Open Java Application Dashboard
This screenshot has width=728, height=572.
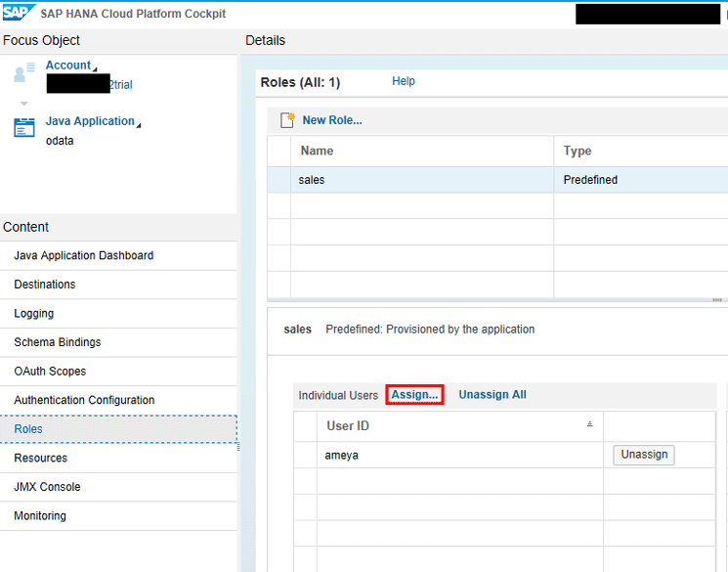(x=118, y=255)
